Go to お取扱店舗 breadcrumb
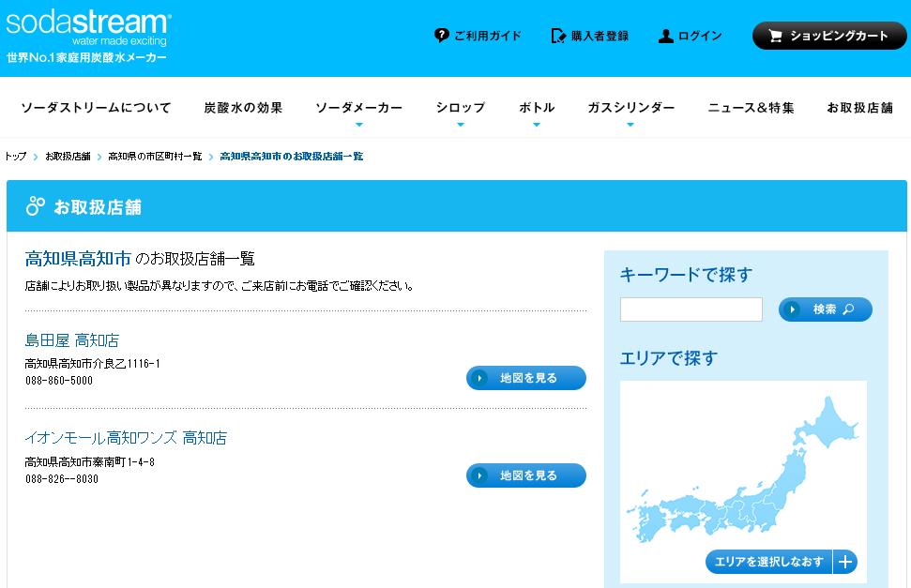The image size is (911, 588). coord(68,157)
